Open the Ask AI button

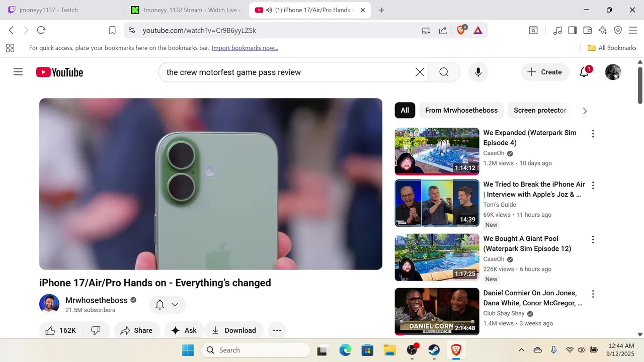coord(184,330)
